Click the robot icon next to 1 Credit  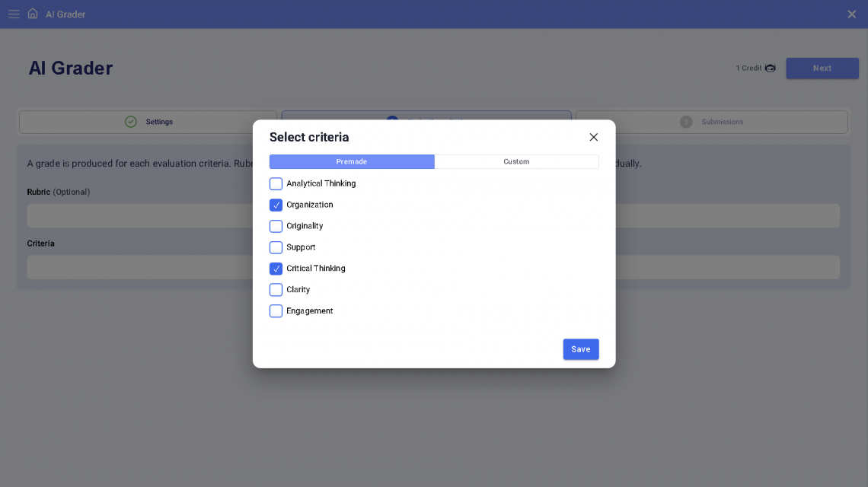tap(770, 68)
